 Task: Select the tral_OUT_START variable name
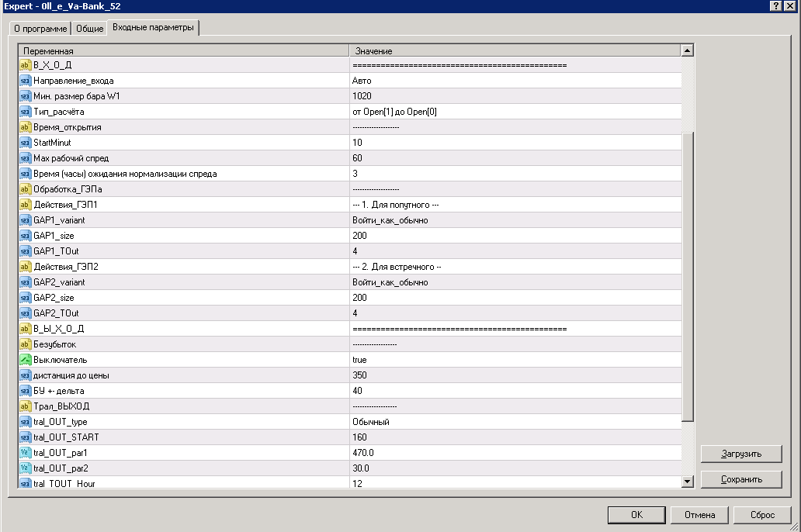(67, 437)
